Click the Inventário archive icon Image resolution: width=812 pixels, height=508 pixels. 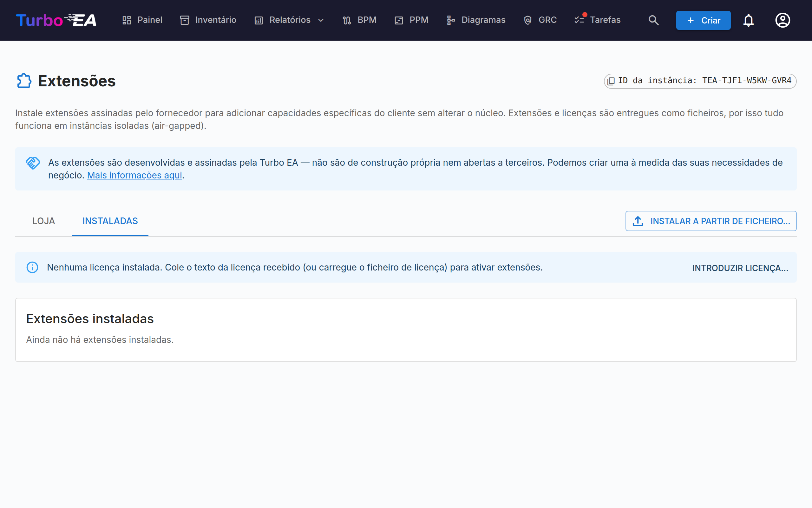point(185,20)
